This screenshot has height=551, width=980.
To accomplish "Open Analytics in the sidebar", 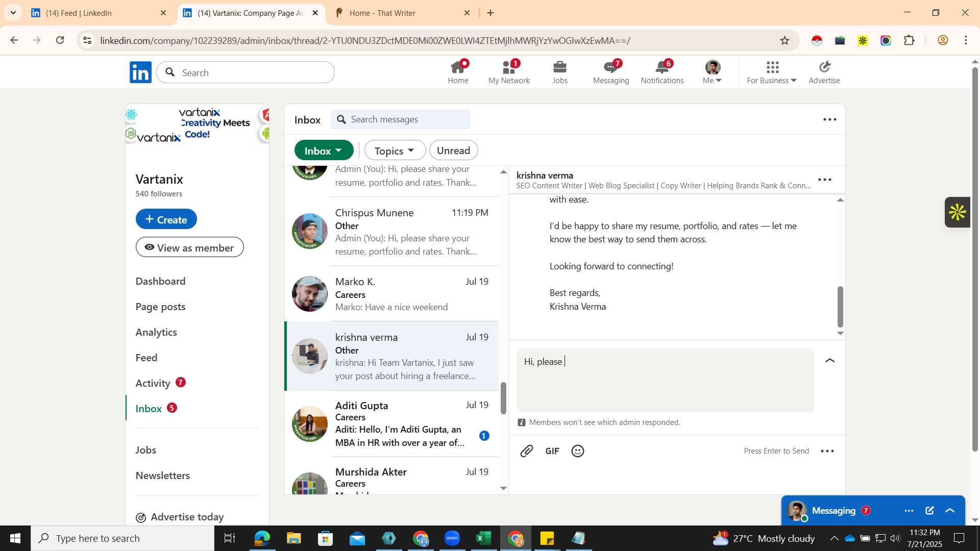I will [x=156, y=332].
